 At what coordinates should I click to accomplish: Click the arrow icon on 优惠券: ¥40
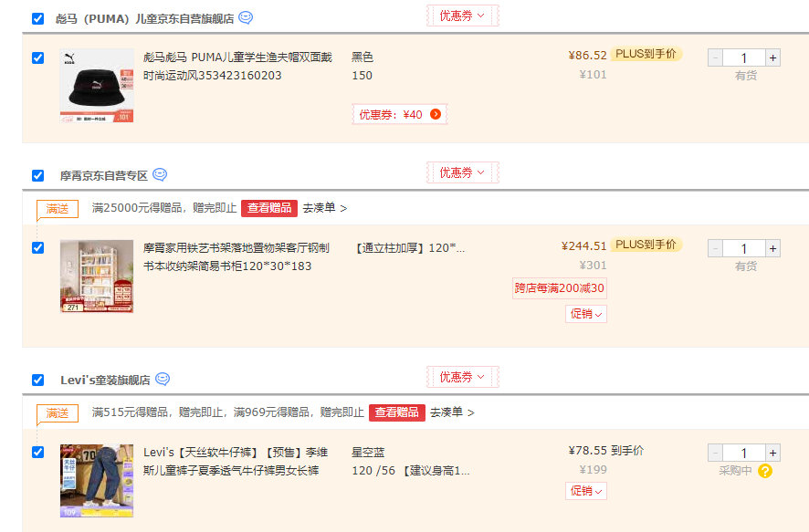pos(436,114)
